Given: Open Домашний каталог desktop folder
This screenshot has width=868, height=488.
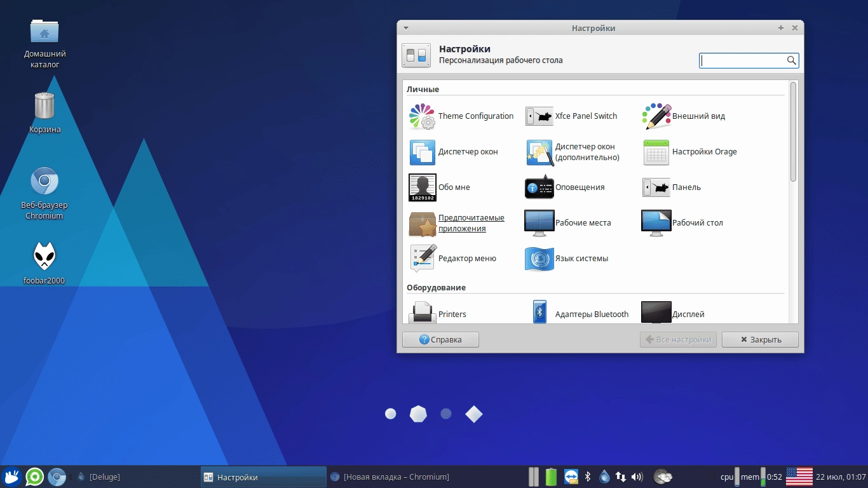Looking at the screenshot, I should point(44,43).
